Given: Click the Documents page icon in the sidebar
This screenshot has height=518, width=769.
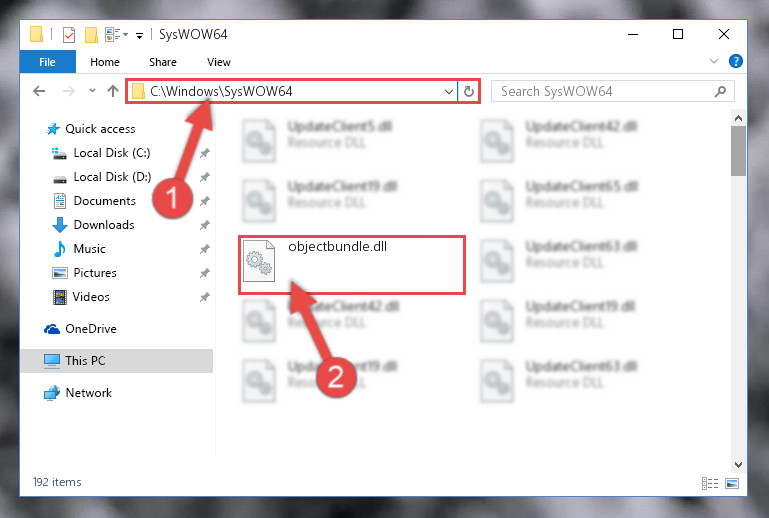Looking at the screenshot, I should tap(60, 201).
